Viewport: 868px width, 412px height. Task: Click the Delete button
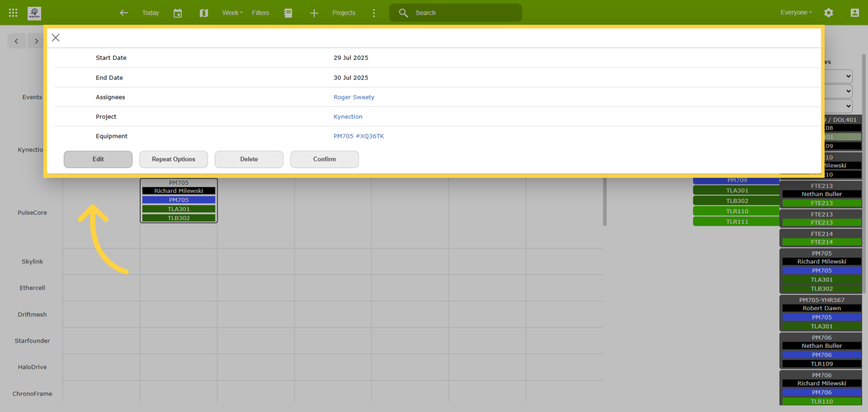249,159
